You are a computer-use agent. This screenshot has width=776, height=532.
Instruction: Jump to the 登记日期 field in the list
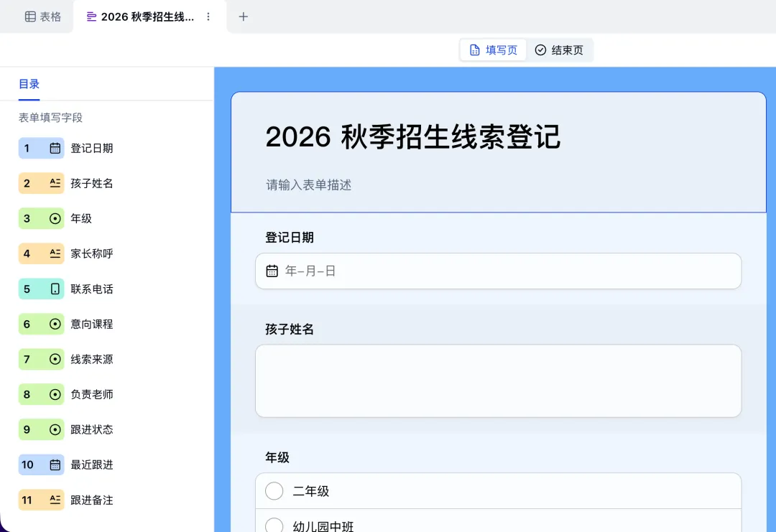(92, 149)
